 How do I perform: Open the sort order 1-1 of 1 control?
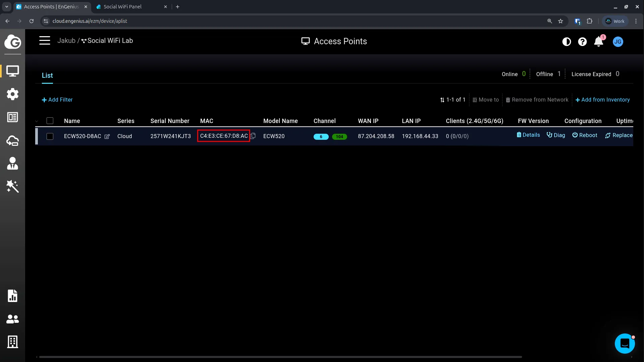coord(452,100)
